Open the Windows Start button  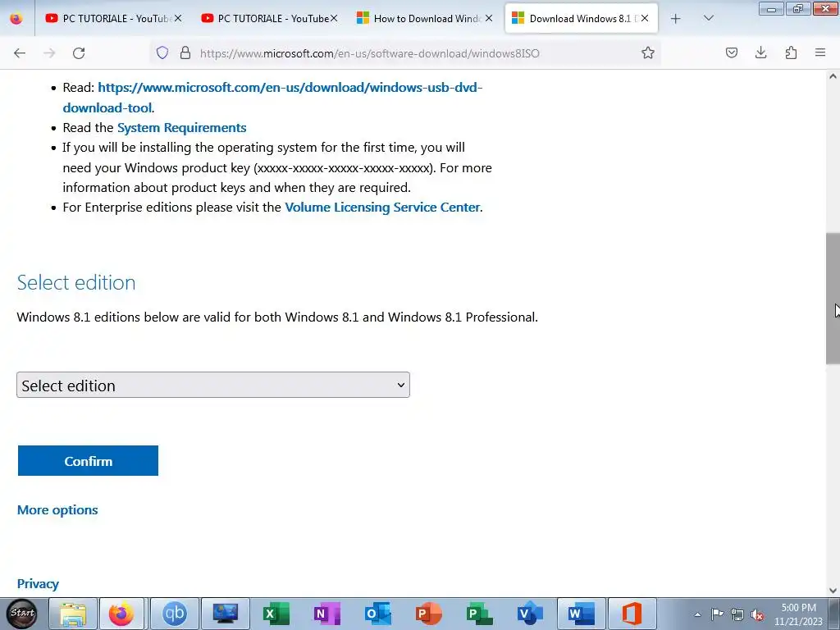(x=22, y=614)
